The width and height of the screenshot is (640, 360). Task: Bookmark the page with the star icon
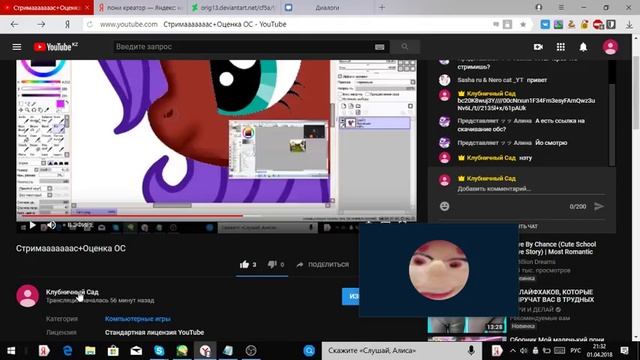pyautogui.click(x=523, y=24)
